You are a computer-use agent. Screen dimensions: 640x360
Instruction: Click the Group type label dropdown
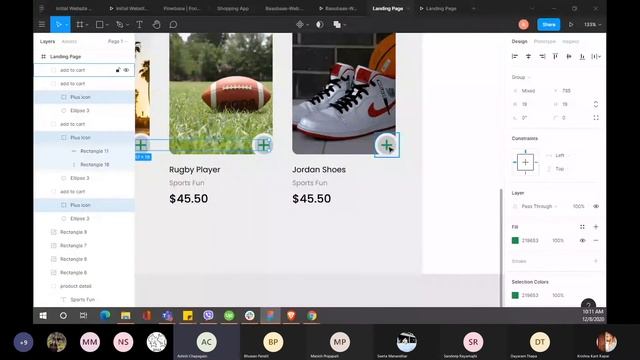coord(521,77)
